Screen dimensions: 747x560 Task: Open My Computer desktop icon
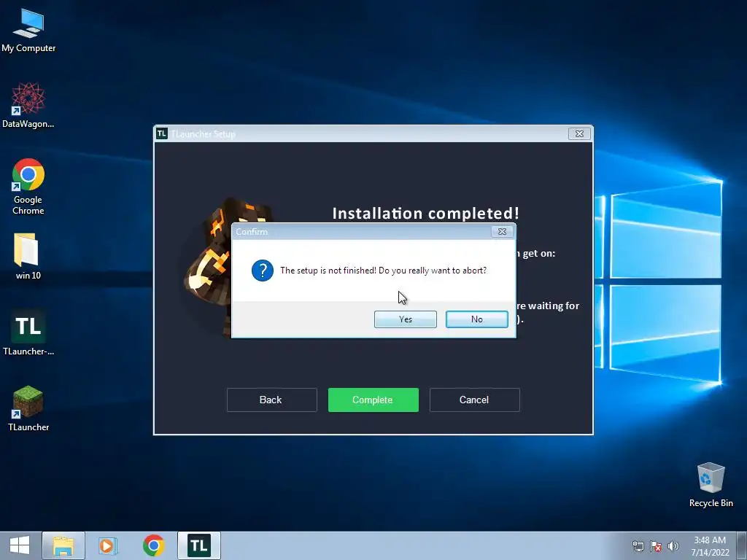[28, 31]
